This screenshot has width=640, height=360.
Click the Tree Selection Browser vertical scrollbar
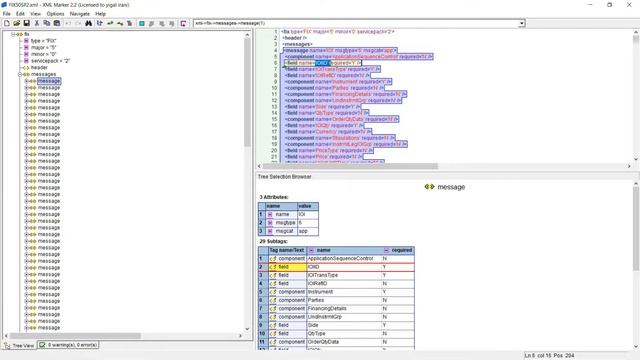tap(636, 229)
